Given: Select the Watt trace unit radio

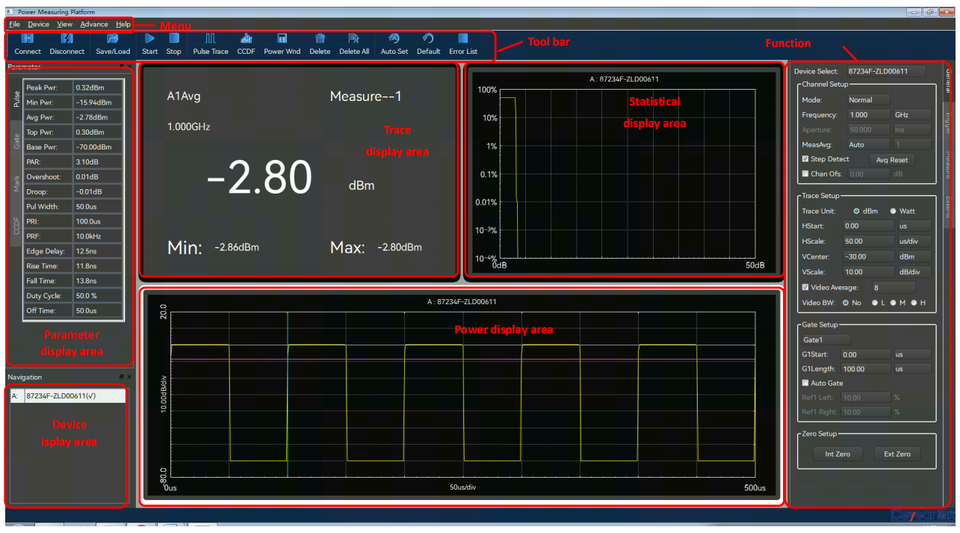Looking at the screenshot, I should [x=893, y=211].
